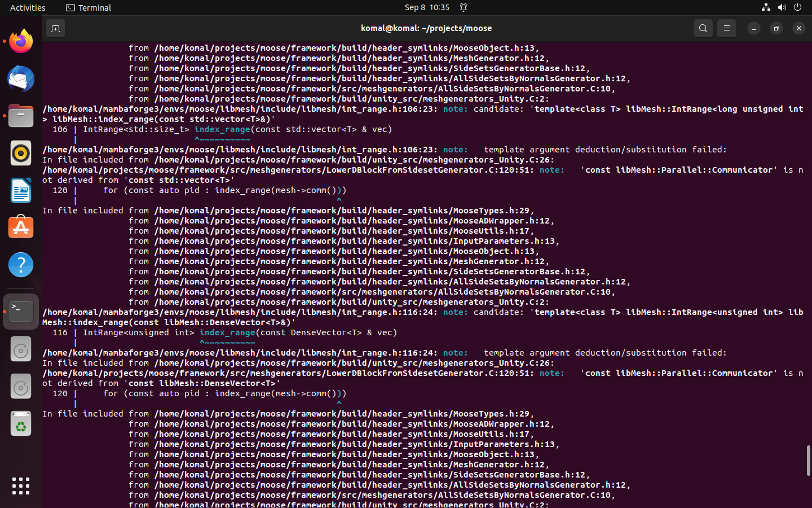Open the Terminal application menu

[88, 7]
